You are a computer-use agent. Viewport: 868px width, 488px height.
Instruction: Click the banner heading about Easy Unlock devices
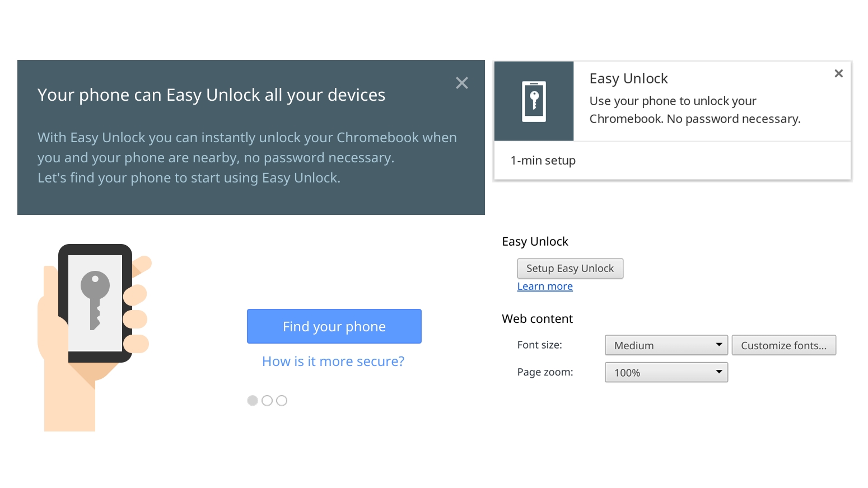211,95
